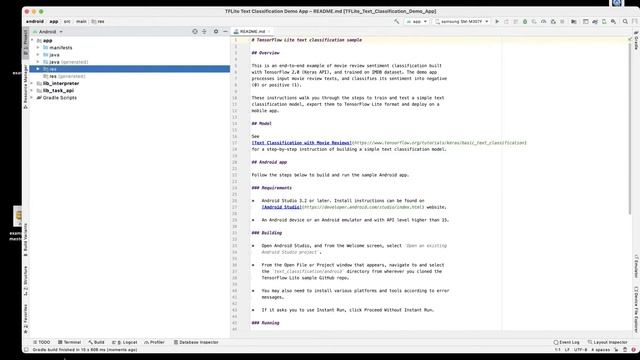Hide the Project panel with the minus icon
The image size is (640, 360).
[225, 31]
